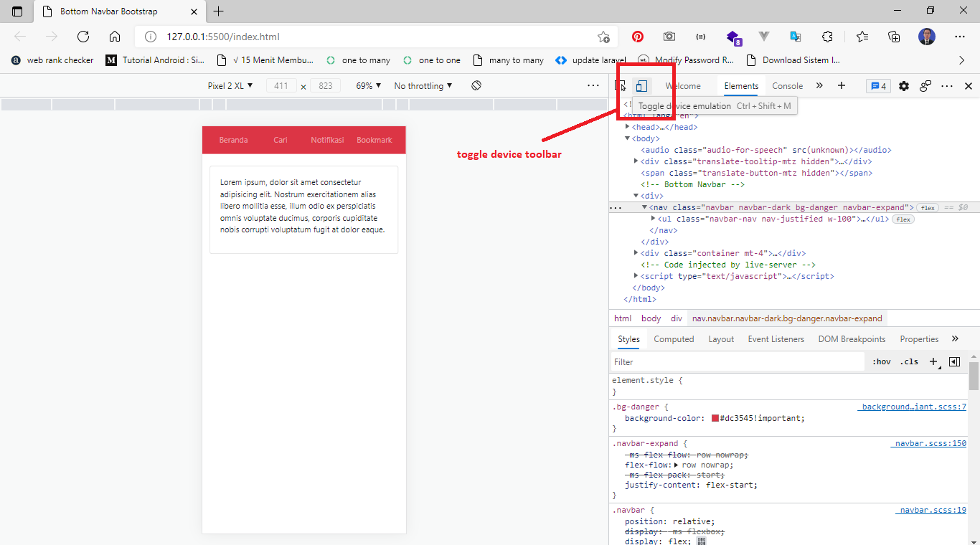Toggle the :hov element state button

coord(882,361)
